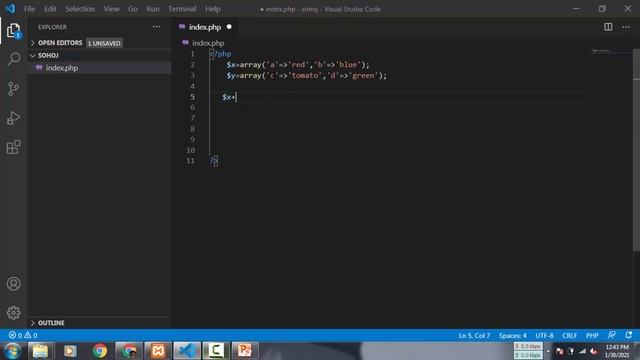The height and width of the screenshot is (360, 640).
Task: Click the Split Editor Right icon
Action: (x=608, y=27)
